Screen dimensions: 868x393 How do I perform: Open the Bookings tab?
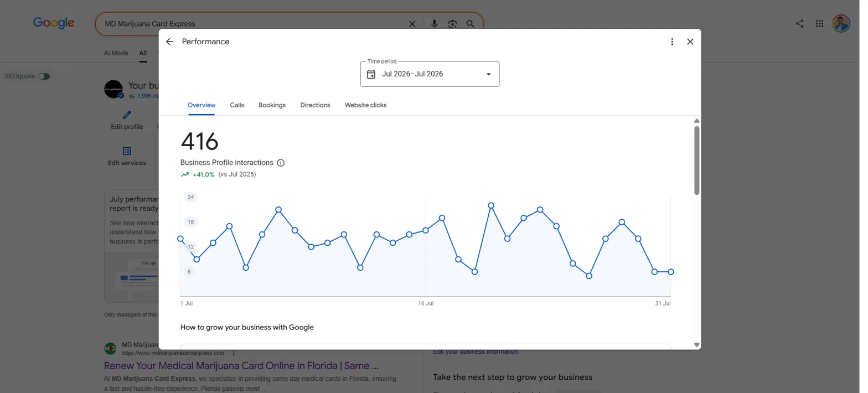pyautogui.click(x=272, y=105)
